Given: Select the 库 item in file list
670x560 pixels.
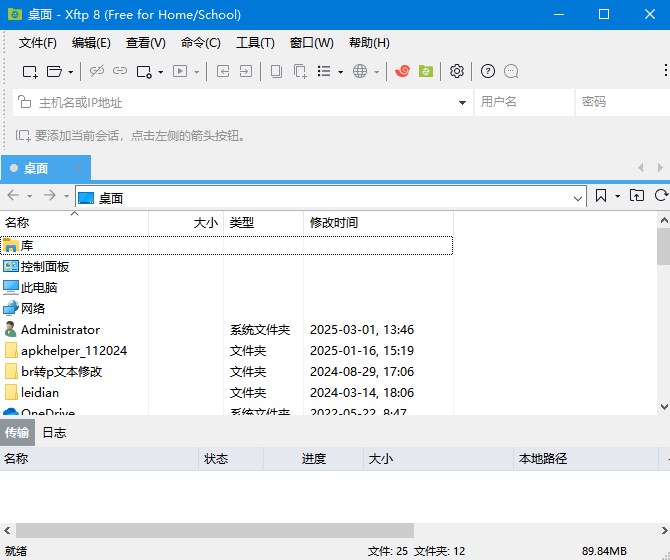Looking at the screenshot, I should coord(226,246).
